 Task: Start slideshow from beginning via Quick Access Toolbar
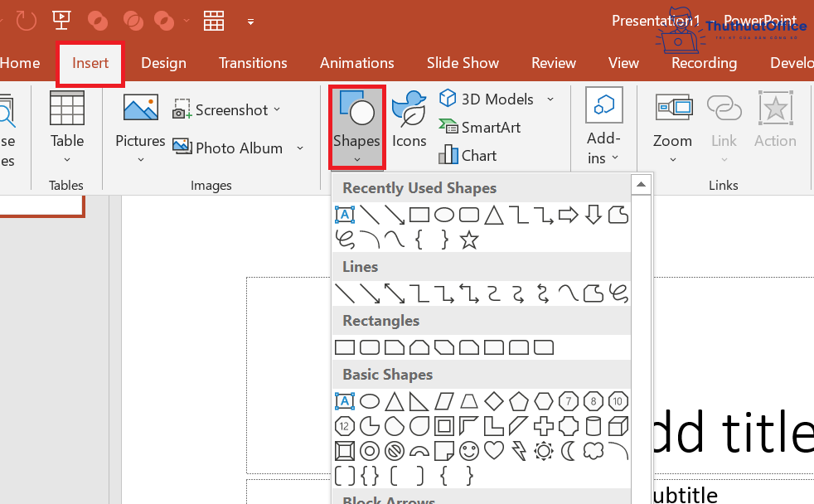tap(61, 20)
